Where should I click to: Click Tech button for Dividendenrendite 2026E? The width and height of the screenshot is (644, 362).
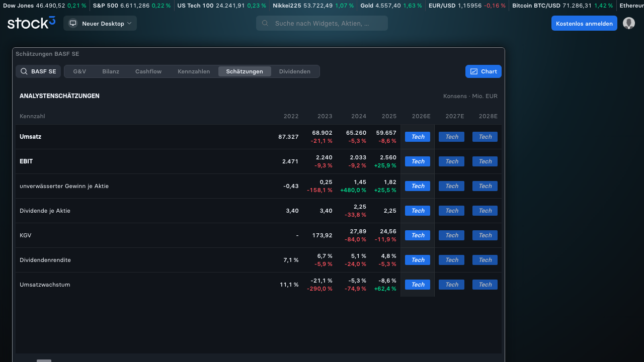[x=418, y=260]
